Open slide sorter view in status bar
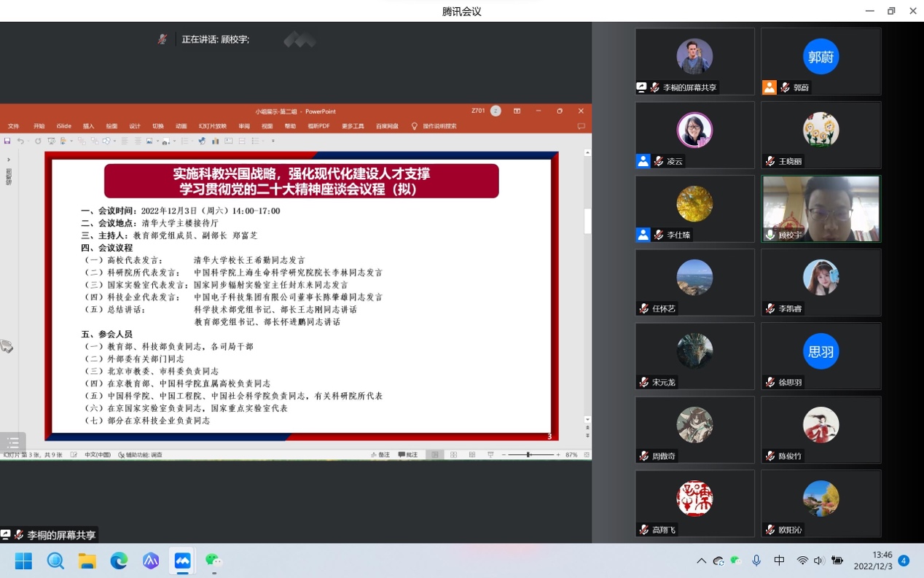The height and width of the screenshot is (578, 924). click(453, 455)
